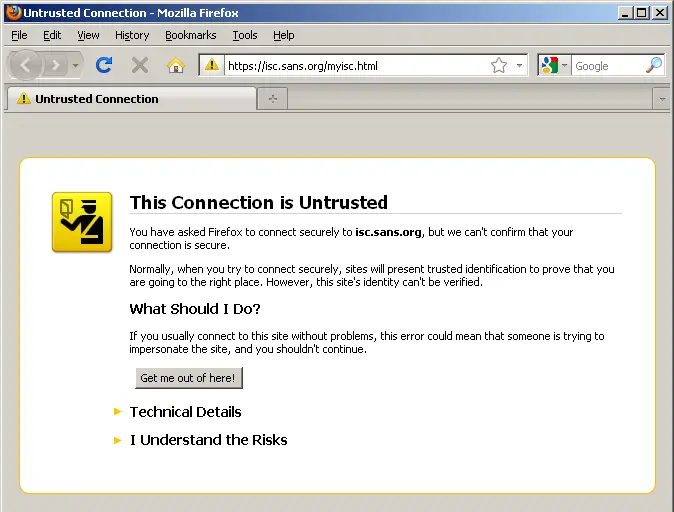Click the magnifying glass search icon
Screen dimensions: 674x512
(x=654, y=65)
